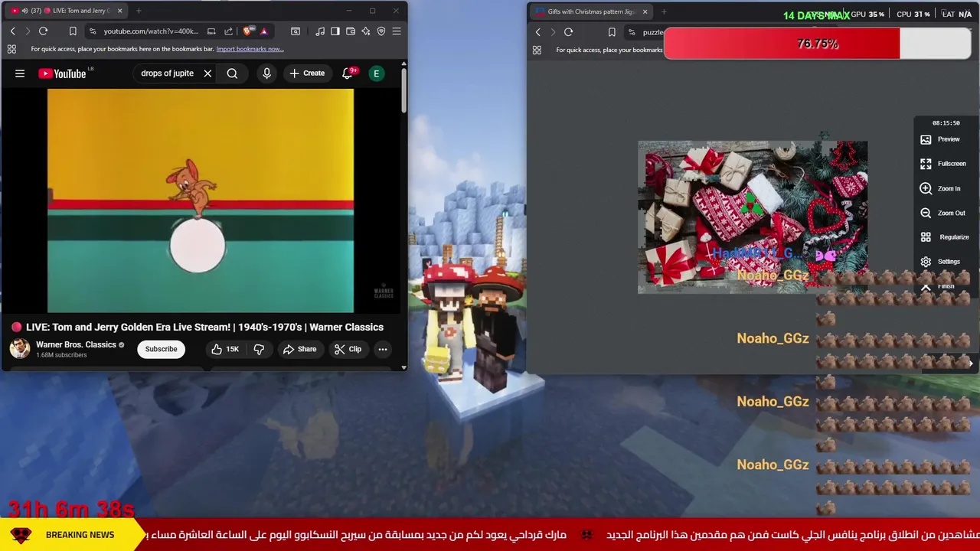Open the Brave main menu in YouTube window

point(397,31)
